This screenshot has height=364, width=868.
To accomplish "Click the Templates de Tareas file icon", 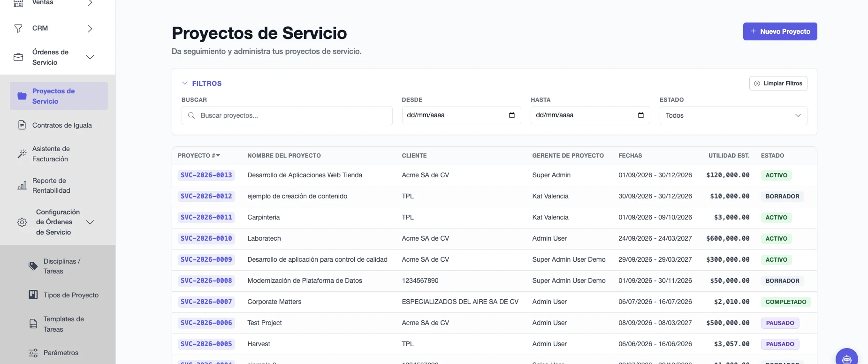I will tap(33, 324).
